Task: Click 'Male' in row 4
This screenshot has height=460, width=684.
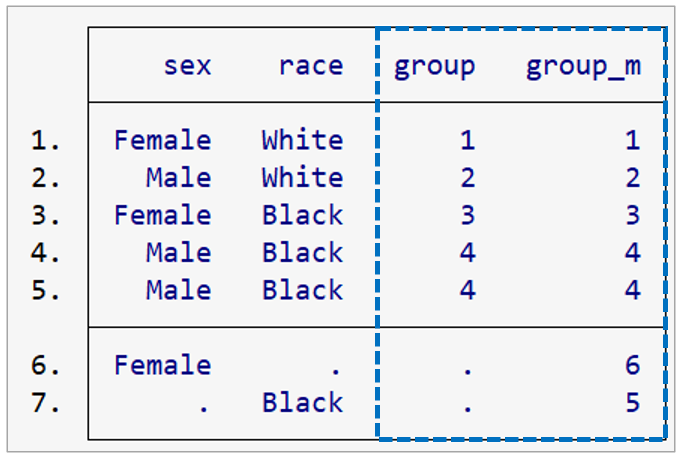Action: (179, 252)
